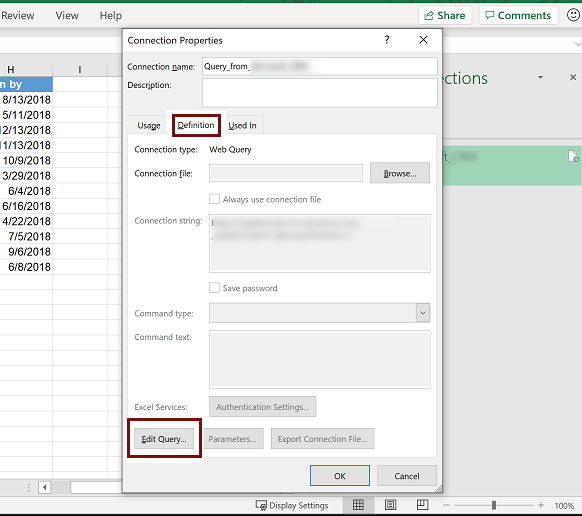
Task: Select cell with date 6/16/2018
Action: 26,206
